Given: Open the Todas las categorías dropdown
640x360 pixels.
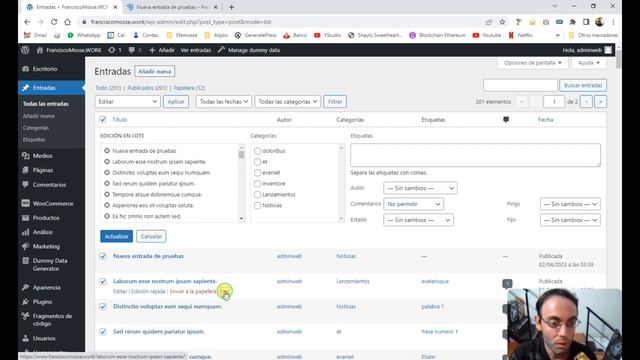Looking at the screenshot, I should coord(287,101).
